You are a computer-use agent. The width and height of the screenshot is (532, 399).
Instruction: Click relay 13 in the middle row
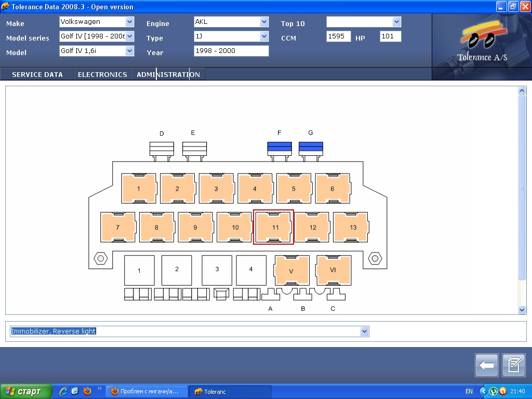[351, 227]
